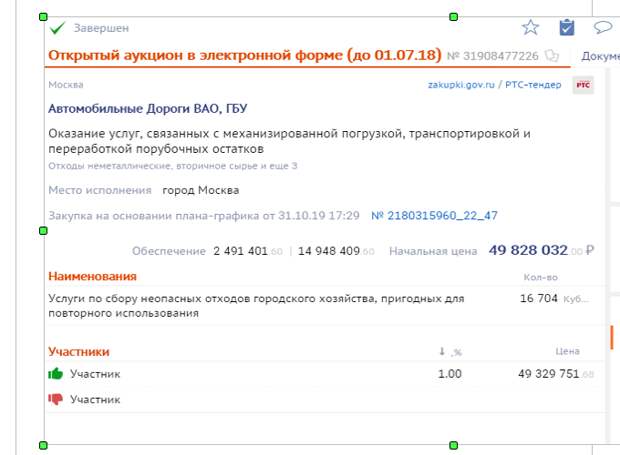The width and height of the screenshot is (620, 455).
Task: Open the zakupki.gov.ru link
Action: (461, 85)
